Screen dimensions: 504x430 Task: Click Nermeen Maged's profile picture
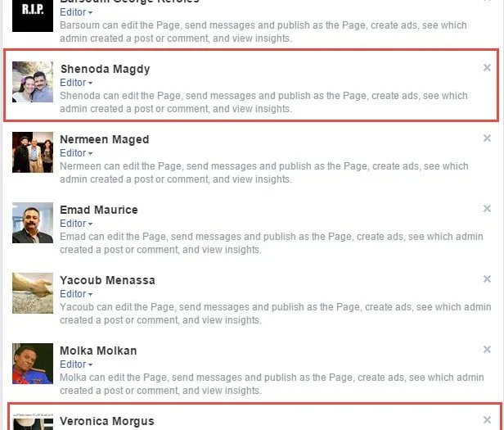[x=33, y=153]
